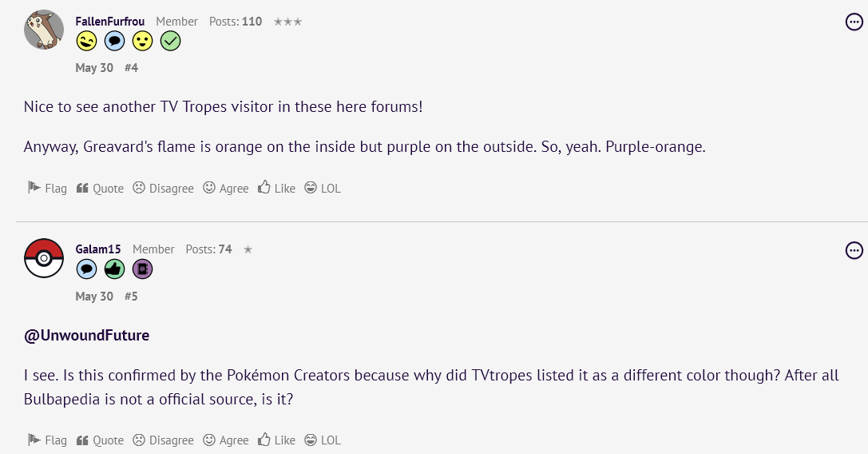Open Galam15's user profile link

(x=98, y=249)
